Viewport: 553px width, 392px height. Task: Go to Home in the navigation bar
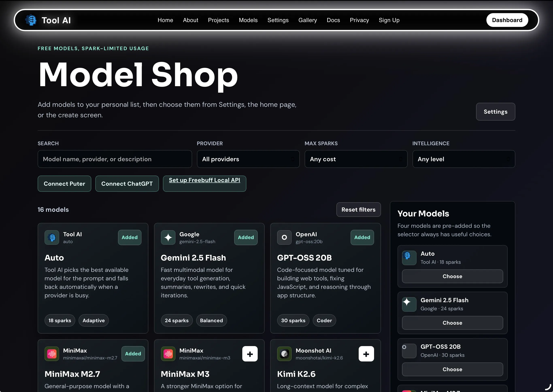pos(165,20)
